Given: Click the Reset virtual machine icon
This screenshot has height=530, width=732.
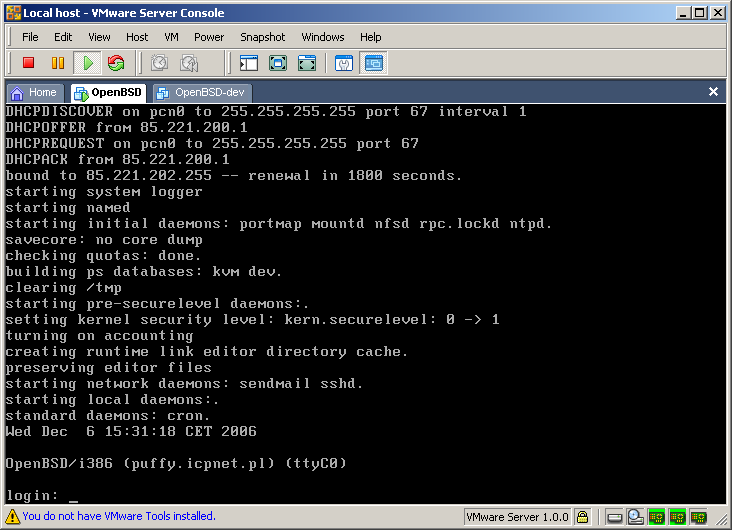Looking at the screenshot, I should (116, 63).
